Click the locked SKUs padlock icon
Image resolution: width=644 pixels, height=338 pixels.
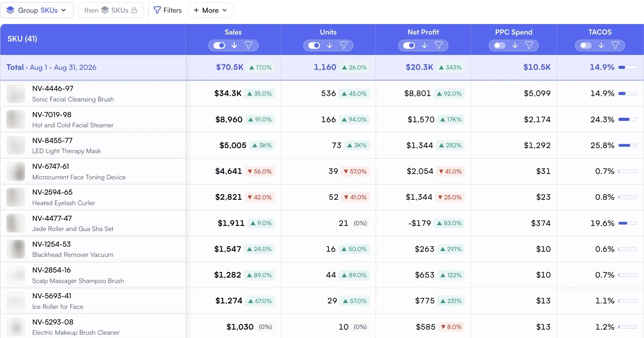click(x=134, y=10)
